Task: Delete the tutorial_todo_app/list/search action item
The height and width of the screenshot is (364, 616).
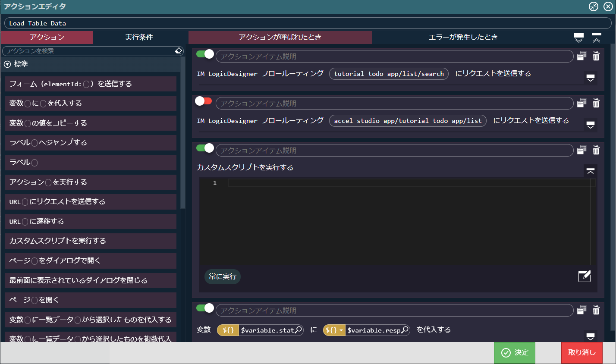Action: 596,56
